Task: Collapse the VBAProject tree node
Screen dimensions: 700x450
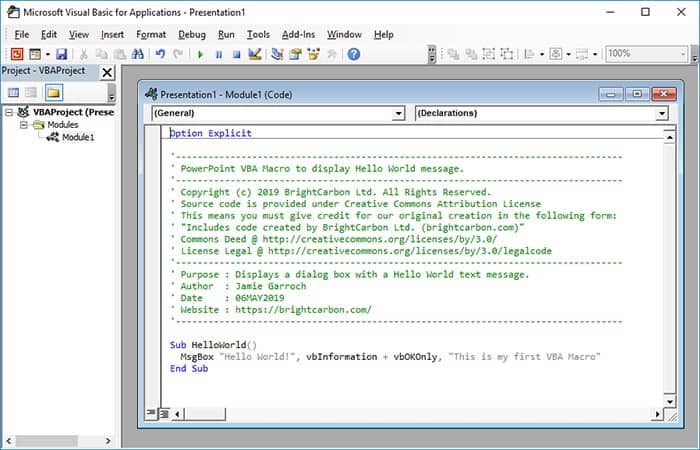Action: 9,112
